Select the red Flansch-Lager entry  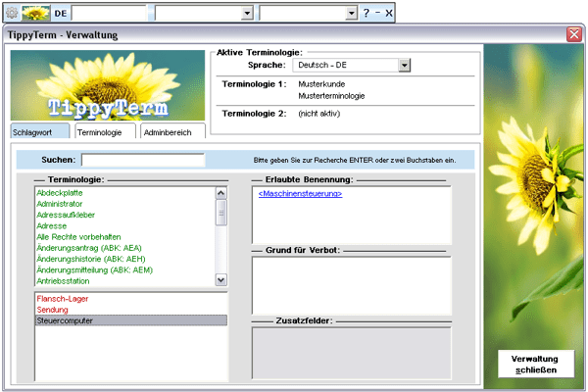click(x=61, y=298)
